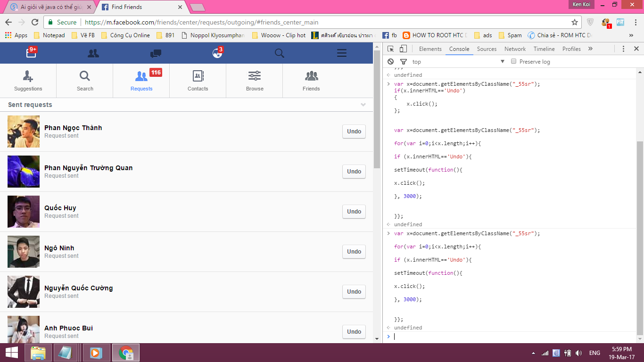Click the Facebook search magnifier in header
The image size is (644, 362).
(280, 53)
